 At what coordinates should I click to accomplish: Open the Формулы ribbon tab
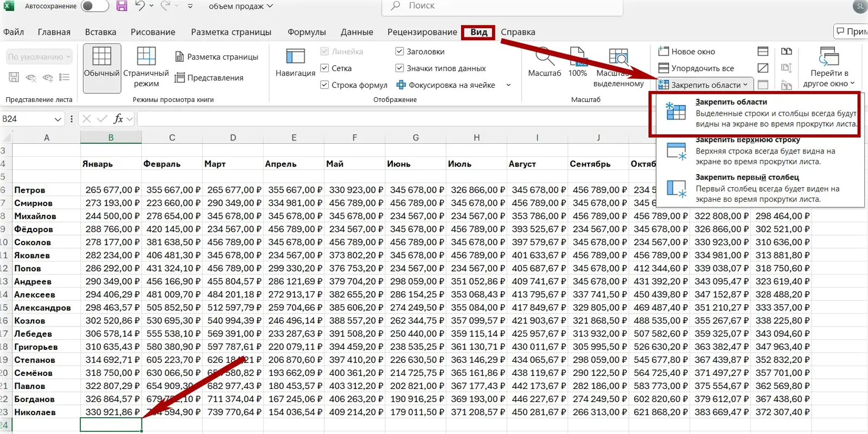(x=307, y=32)
